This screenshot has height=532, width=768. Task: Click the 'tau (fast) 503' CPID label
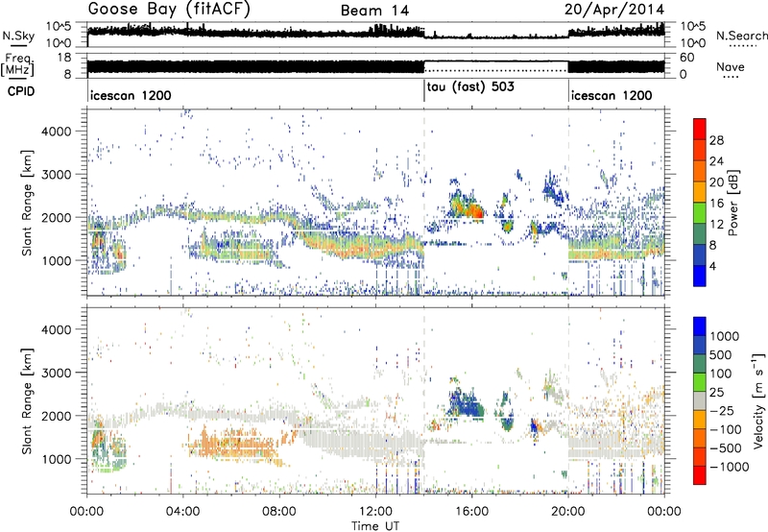pyautogui.click(x=470, y=87)
